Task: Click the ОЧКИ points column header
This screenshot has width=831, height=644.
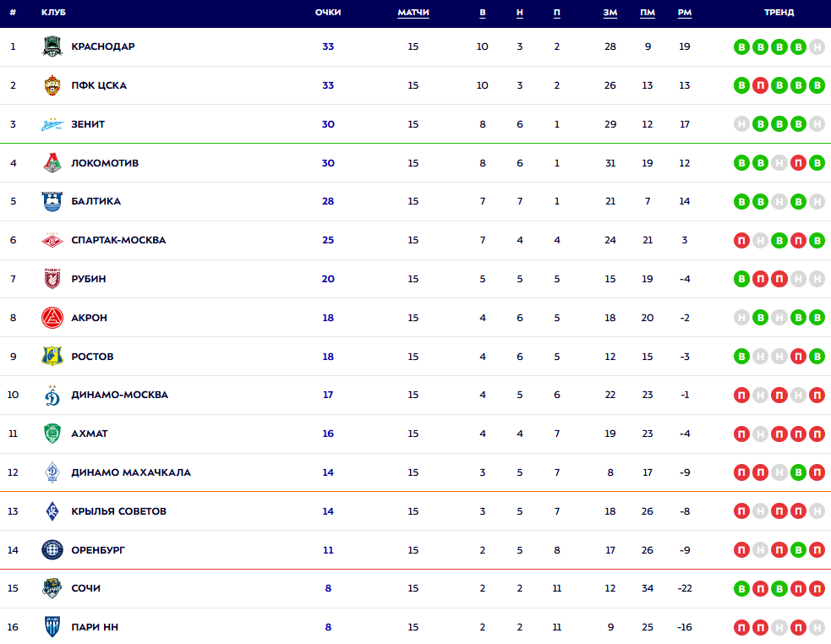Action: point(328,13)
